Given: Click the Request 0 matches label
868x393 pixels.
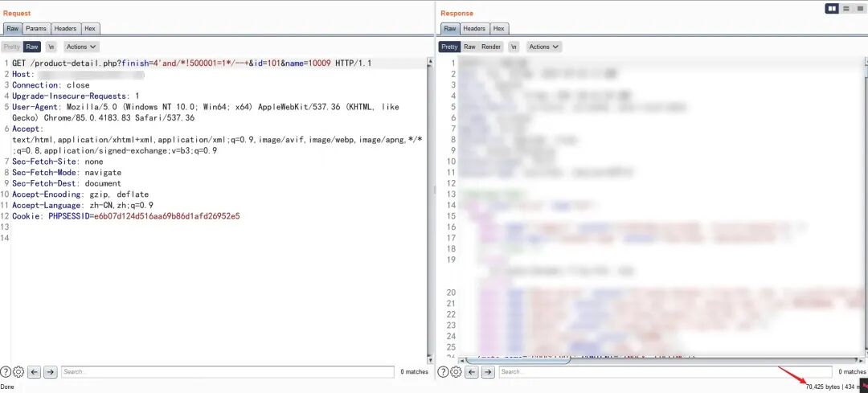Looking at the screenshot, I should click(414, 372).
